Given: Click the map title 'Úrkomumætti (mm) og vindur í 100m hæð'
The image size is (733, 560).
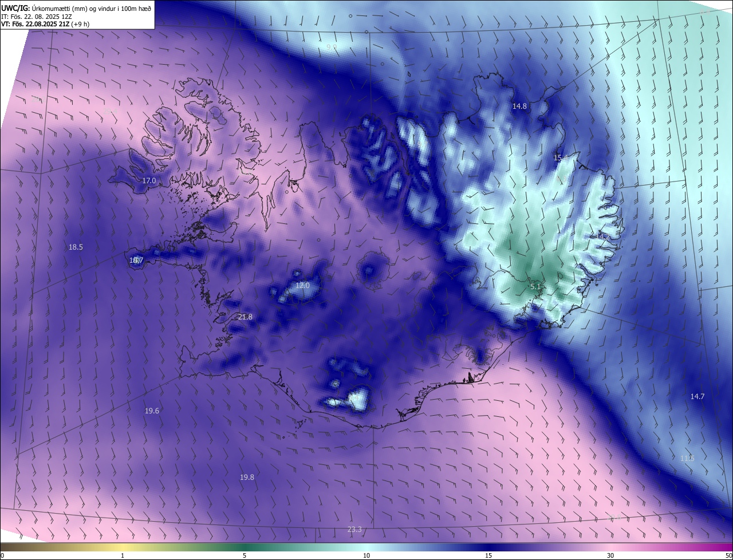Looking at the screenshot, I should click(x=91, y=8).
